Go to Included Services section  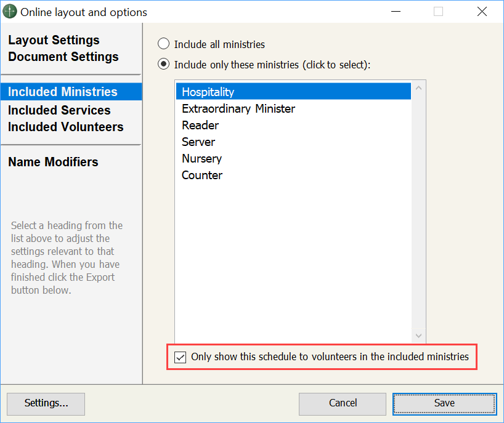click(x=59, y=110)
